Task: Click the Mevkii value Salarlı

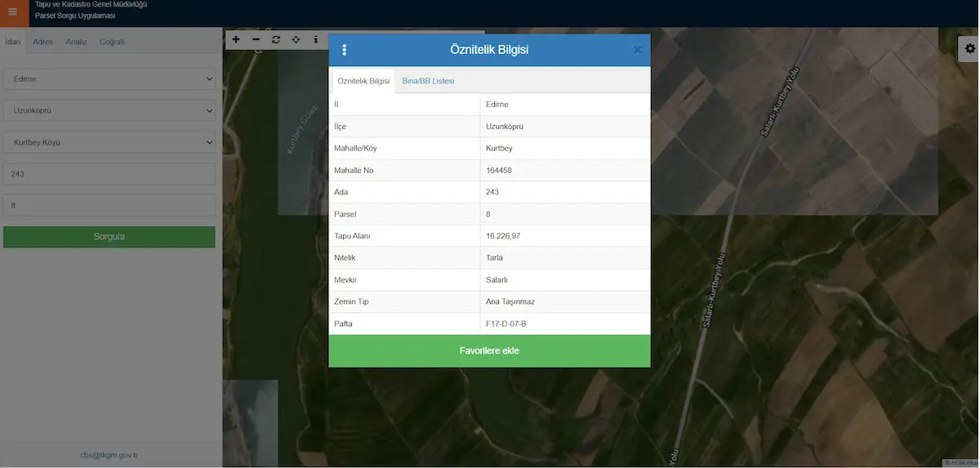Action: click(497, 280)
